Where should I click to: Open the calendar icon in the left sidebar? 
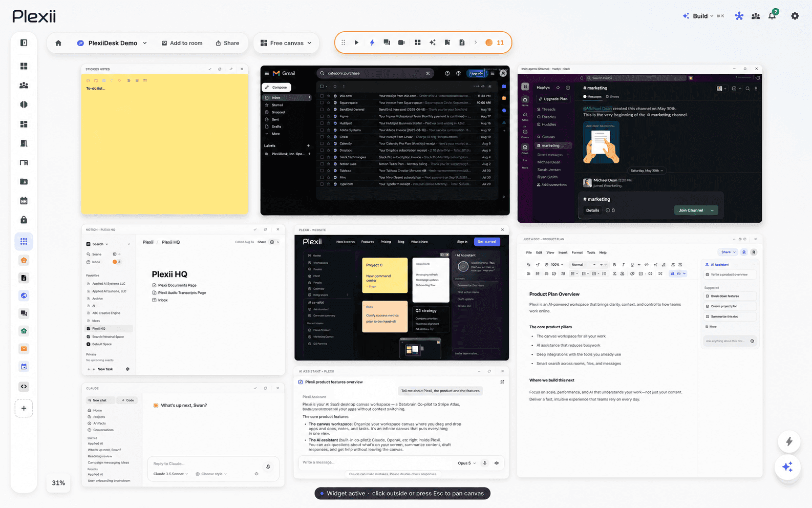(24, 201)
